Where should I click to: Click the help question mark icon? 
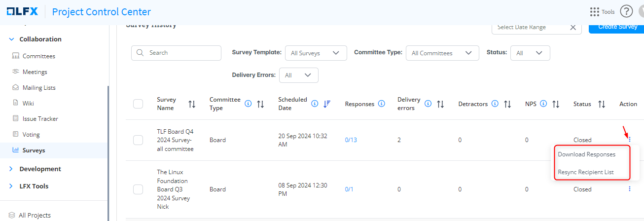(x=626, y=11)
